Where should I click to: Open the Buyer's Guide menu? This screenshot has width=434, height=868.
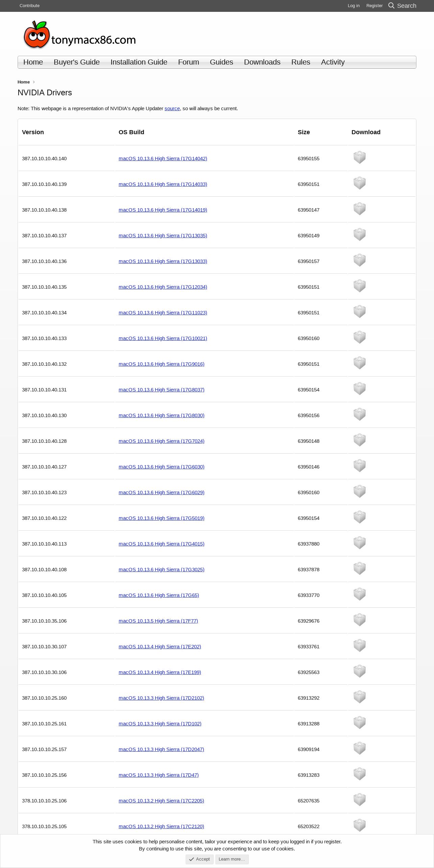pos(77,62)
